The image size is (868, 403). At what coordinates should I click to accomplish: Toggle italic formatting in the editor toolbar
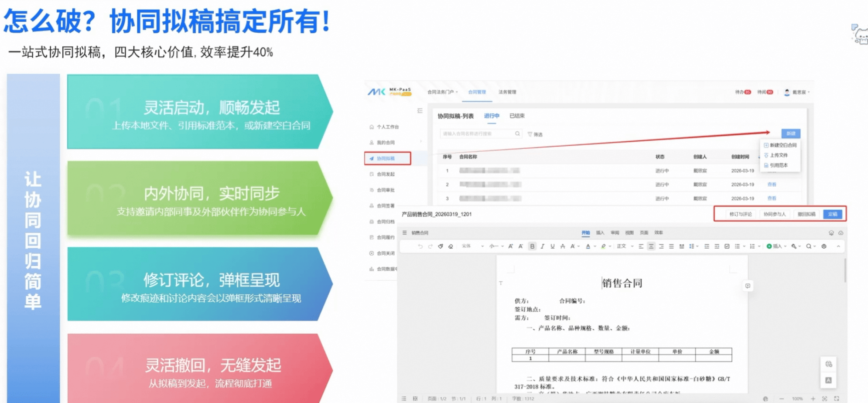(542, 246)
